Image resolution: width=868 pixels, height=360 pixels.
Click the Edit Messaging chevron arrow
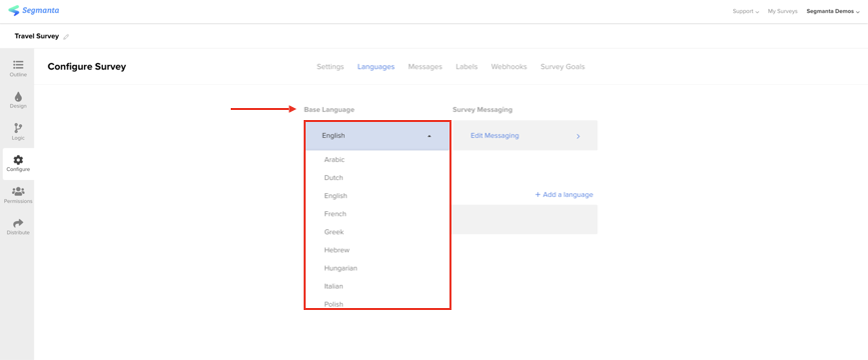coord(578,136)
